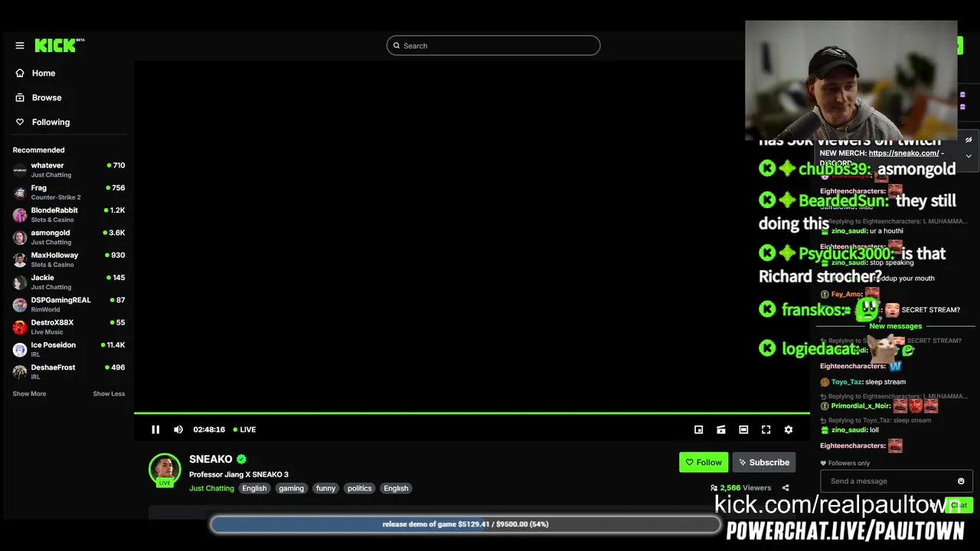Pause the live stream

155,430
